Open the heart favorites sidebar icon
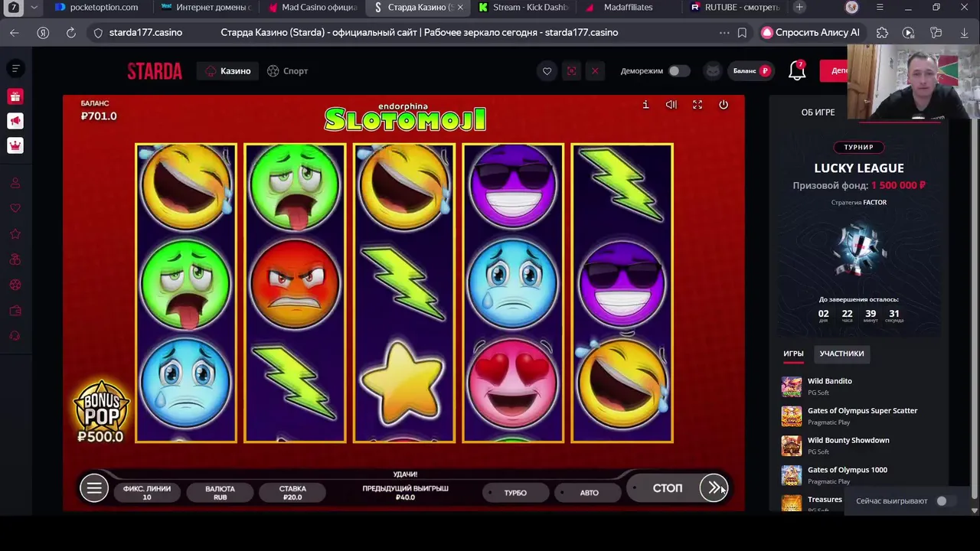 (x=15, y=208)
